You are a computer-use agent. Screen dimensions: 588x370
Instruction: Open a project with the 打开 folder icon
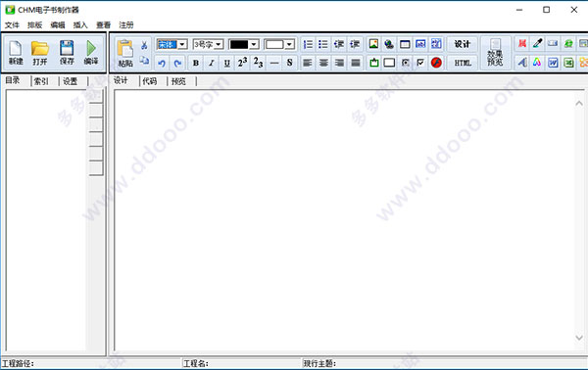(40, 53)
